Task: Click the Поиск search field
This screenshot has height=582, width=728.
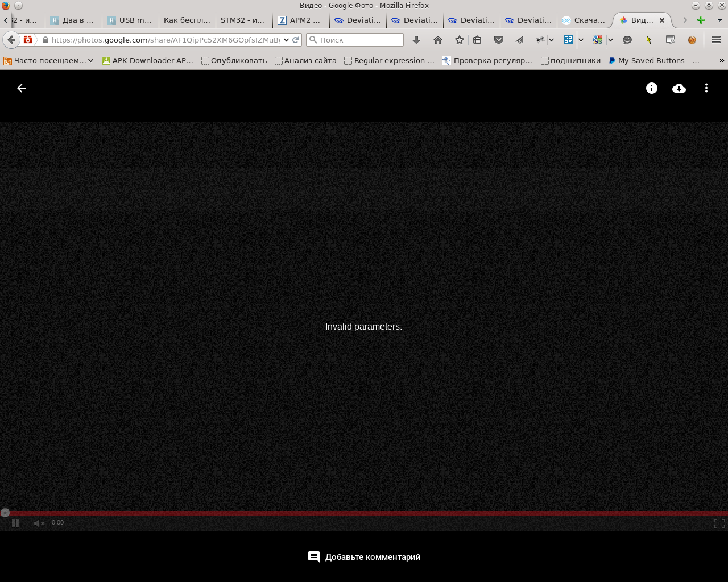Action: click(358, 40)
